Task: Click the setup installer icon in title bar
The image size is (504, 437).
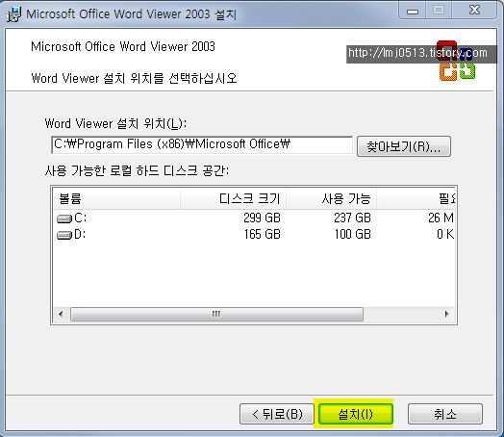Action: [14, 14]
